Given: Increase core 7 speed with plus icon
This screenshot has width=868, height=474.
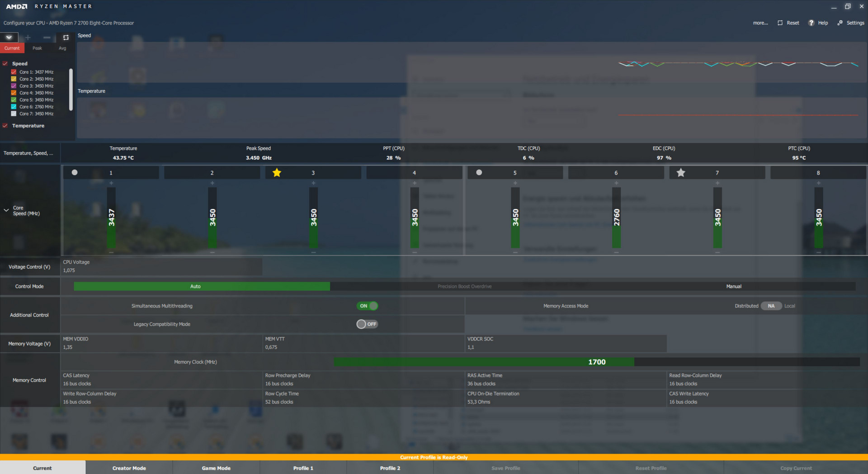Looking at the screenshot, I should [x=717, y=183].
